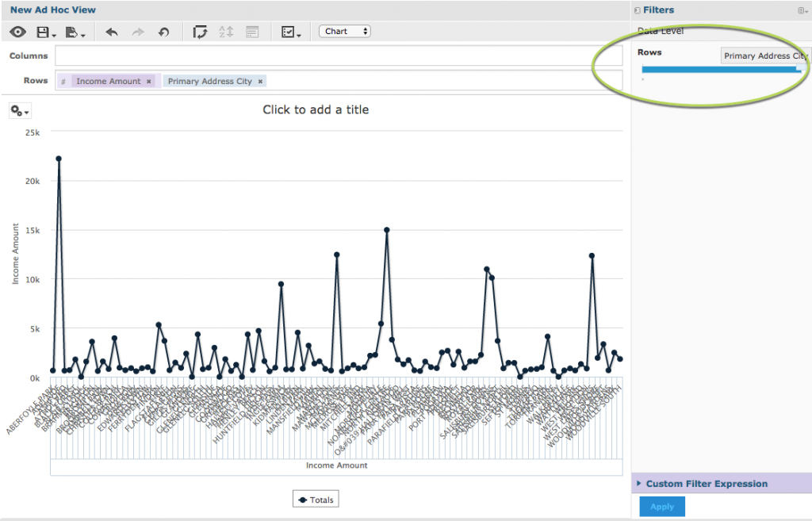The image size is (812, 521).
Task: Click the Undo All icon
Action: tap(163, 32)
